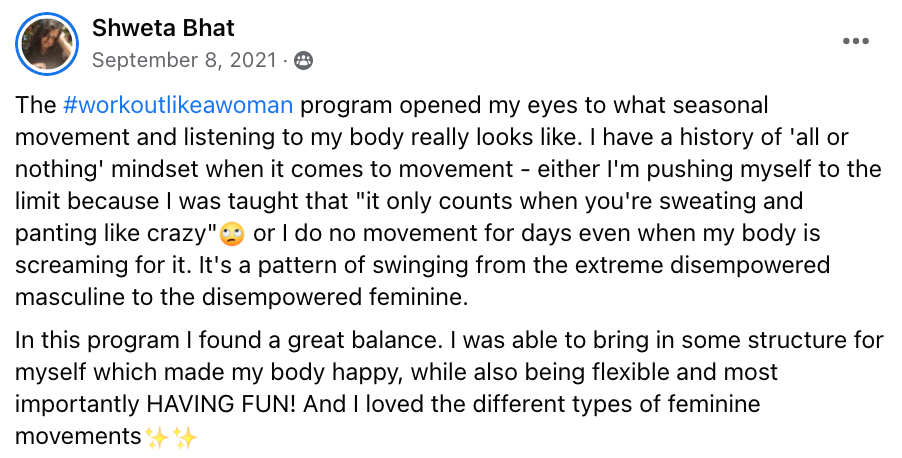Image resolution: width=902 pixels, height=458 pixels.
Task: Click the words "seasonal movement" in the first line
Action: point(690,105)
